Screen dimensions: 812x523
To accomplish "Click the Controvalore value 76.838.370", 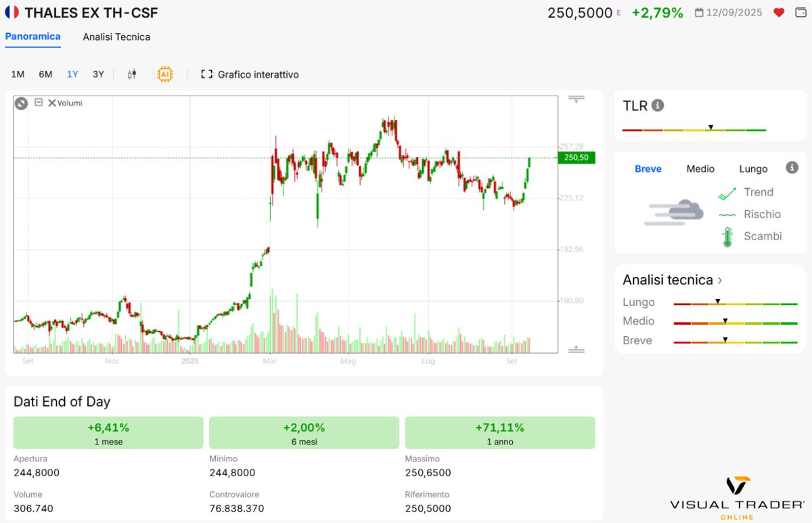I will pyautogui.click(x=237, y=508).
